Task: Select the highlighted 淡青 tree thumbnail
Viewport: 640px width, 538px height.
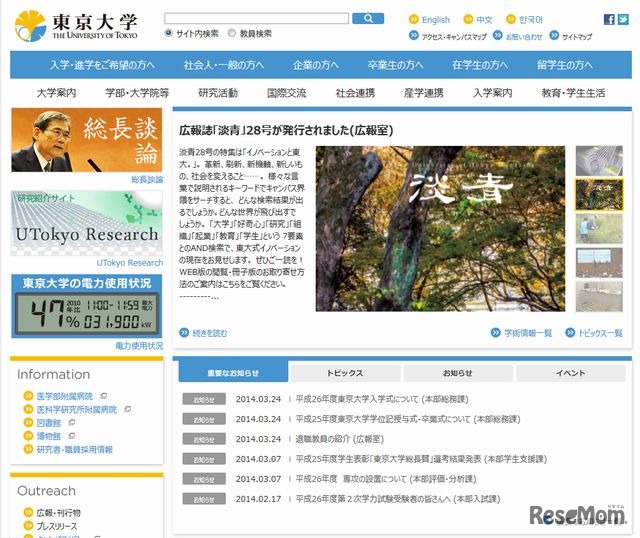Action: pyautogui.click(x=599, y=195)
